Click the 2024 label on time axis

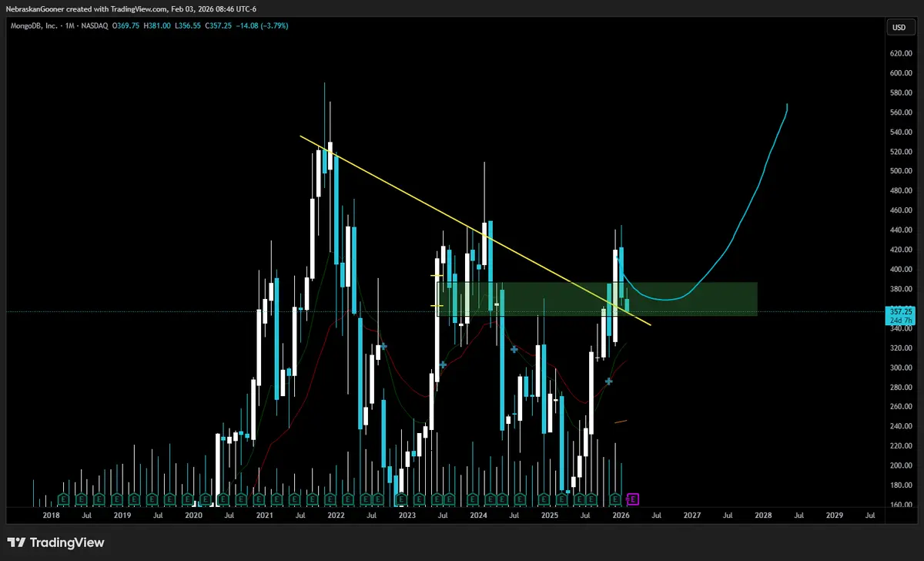(478, 515)
